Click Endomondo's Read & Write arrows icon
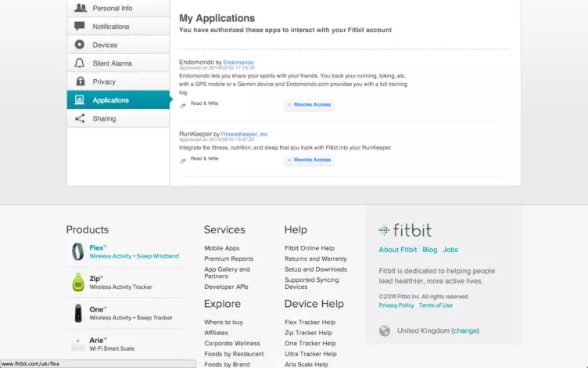The height and width of the screenshot is (368, 588). (x=183, y=106)
